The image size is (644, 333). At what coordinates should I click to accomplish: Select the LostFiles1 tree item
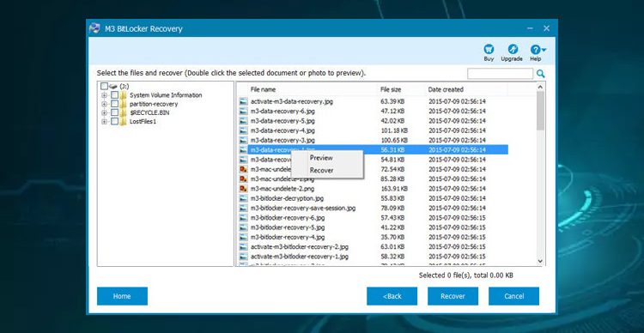click(x=143, y=122)
